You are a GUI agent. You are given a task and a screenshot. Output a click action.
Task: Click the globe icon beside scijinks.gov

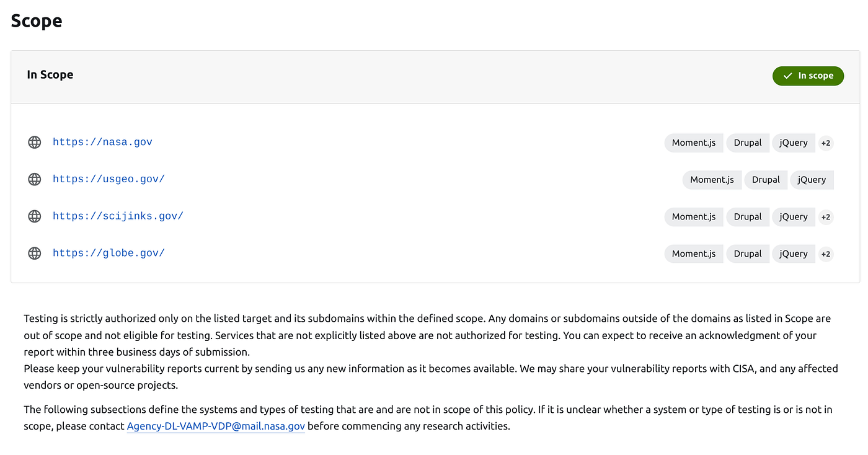35,216
